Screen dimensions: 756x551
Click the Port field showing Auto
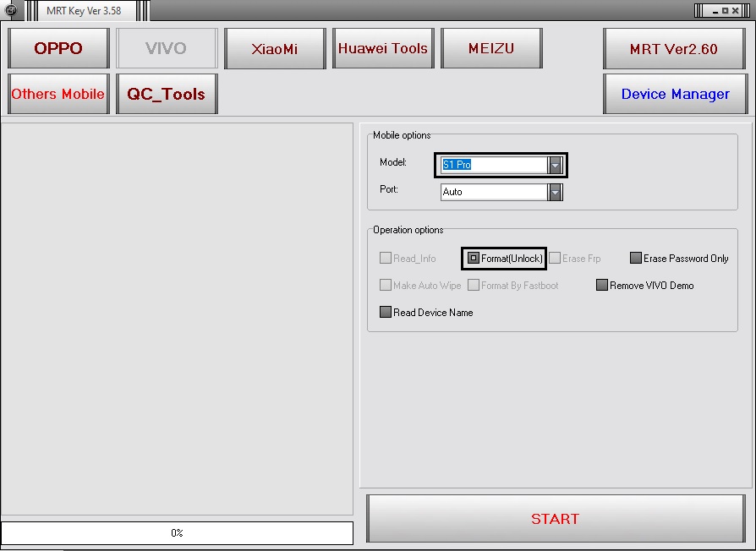pos(494,192)
